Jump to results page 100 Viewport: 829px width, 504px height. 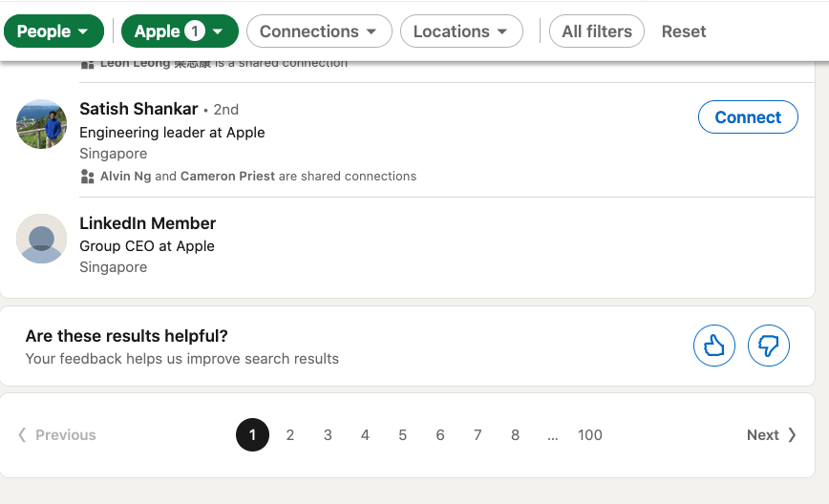click(590, 434)
